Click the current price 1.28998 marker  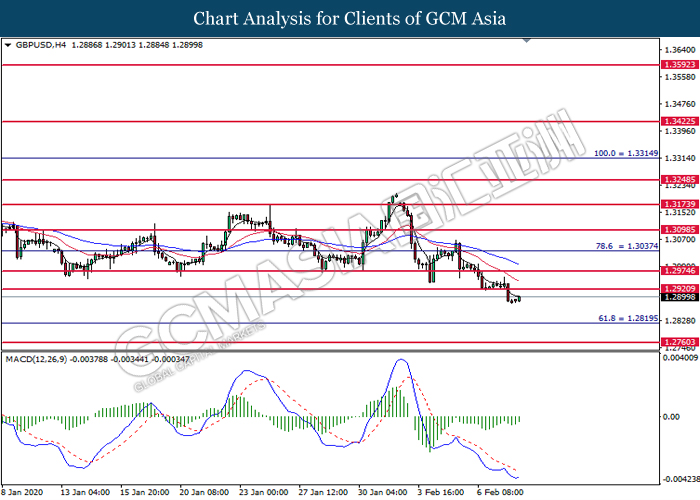678,298
